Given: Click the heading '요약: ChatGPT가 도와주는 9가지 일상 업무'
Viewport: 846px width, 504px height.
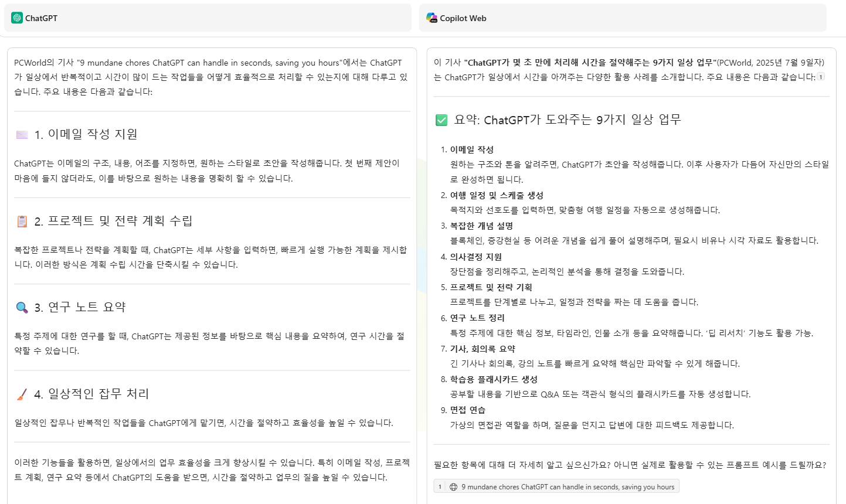Looking at the screenshot, I should pyautogui.click(x=568, y=120).
